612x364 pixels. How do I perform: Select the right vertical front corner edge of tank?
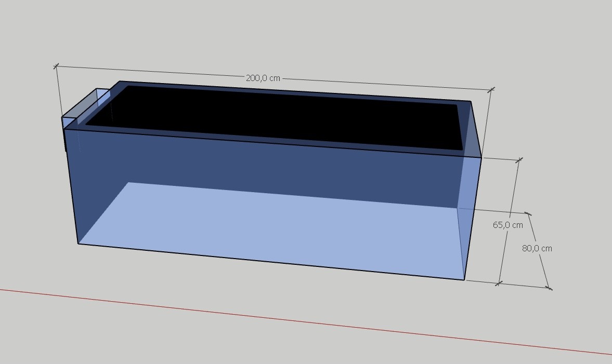click(473, 218)
